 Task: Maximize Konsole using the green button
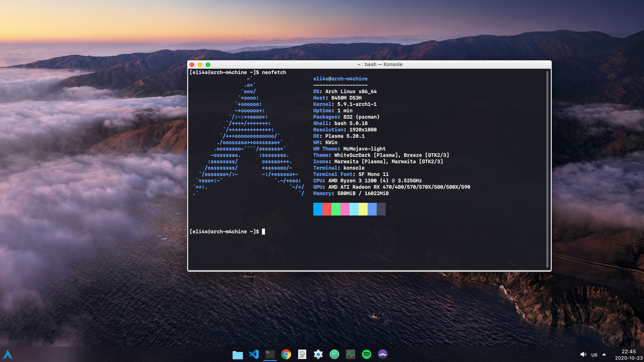pos(208,65)
